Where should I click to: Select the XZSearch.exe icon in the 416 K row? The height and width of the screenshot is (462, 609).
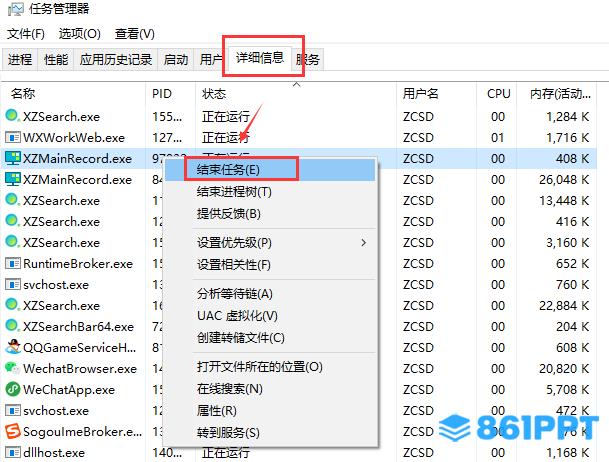click(x=12, y=221)
